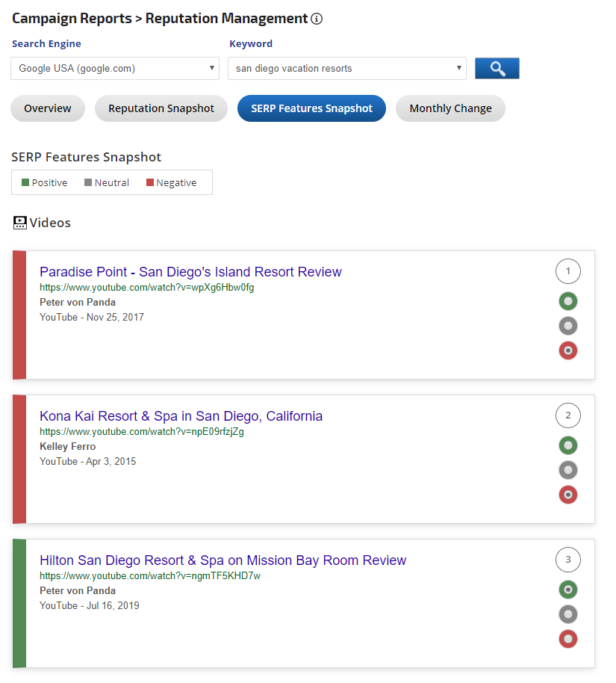
Task: Mark Kona Kai video as positive
Action: click(x=568, y=445)
